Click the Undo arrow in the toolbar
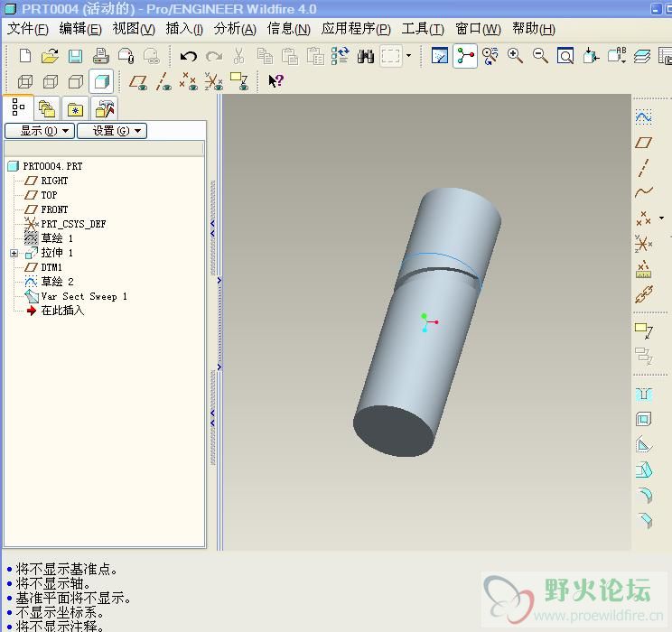 (x=188, y=56)
